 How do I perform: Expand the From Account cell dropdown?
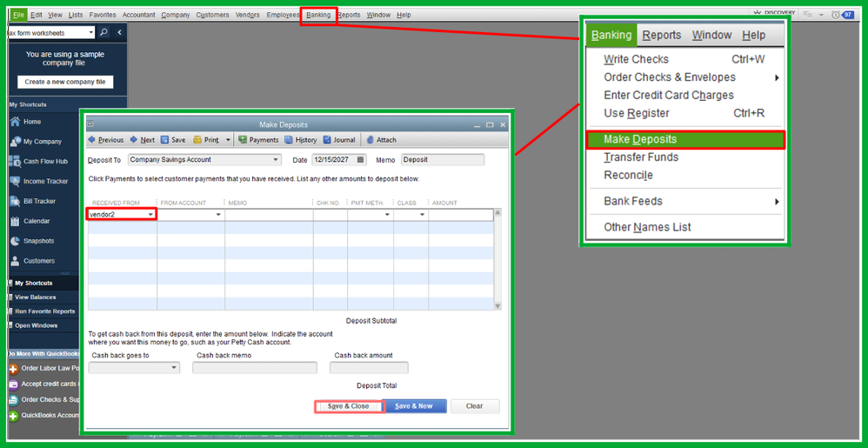tap(218, 214)
